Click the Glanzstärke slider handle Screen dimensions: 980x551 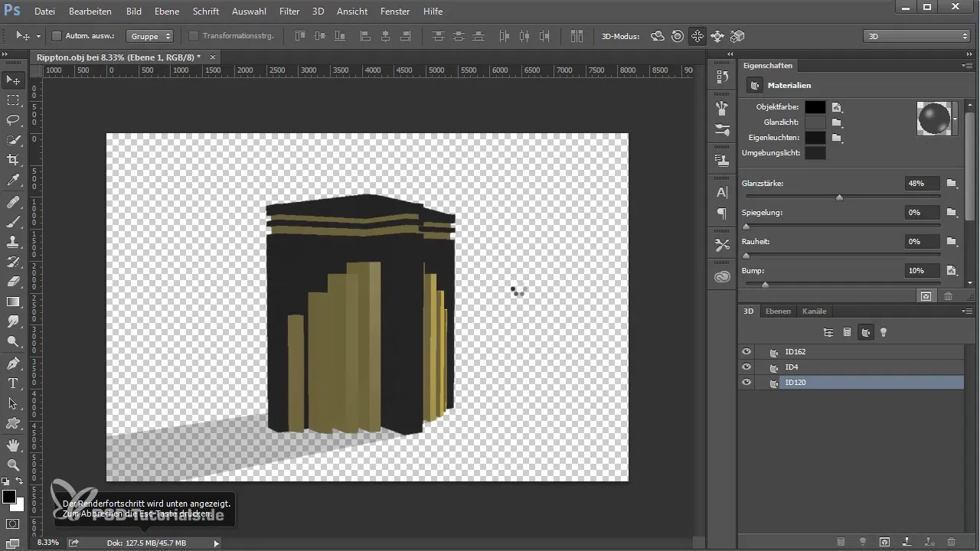click(x=839, y=197)
